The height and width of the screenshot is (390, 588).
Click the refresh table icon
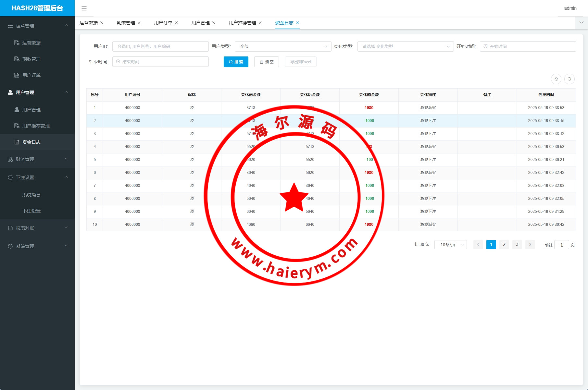556,79
